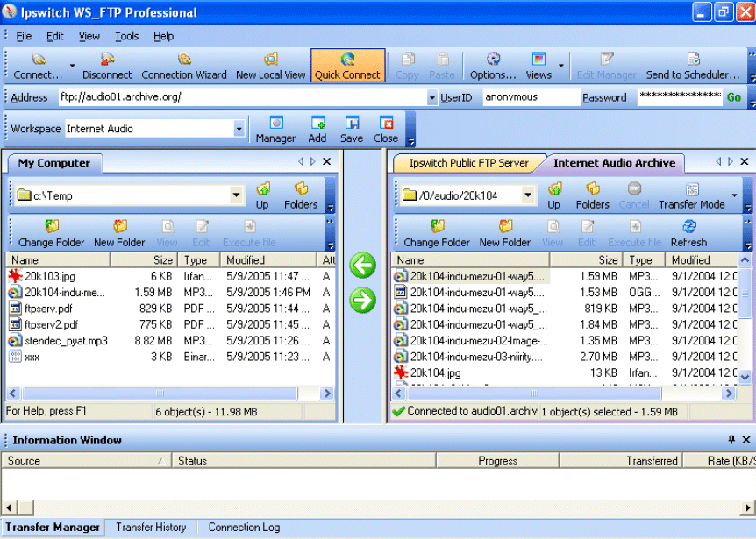Open the Workspace dropdown list

coord(239,129)
